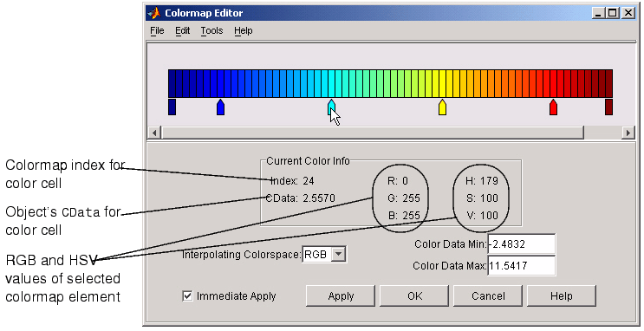The width and height of the screenshot is (644, 331).
Task: Open the Tools menu
Action: (x=212, y=31)
